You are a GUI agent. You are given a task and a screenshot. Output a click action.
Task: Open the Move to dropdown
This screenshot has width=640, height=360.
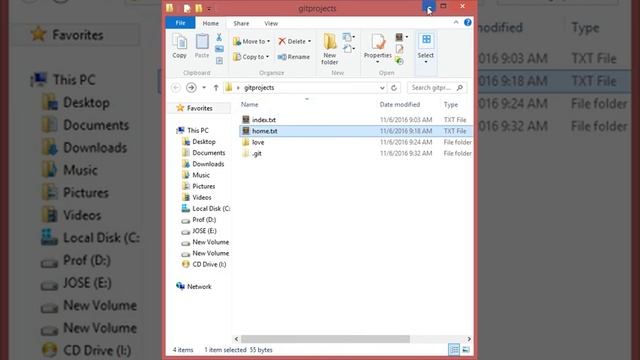[251, 41]
